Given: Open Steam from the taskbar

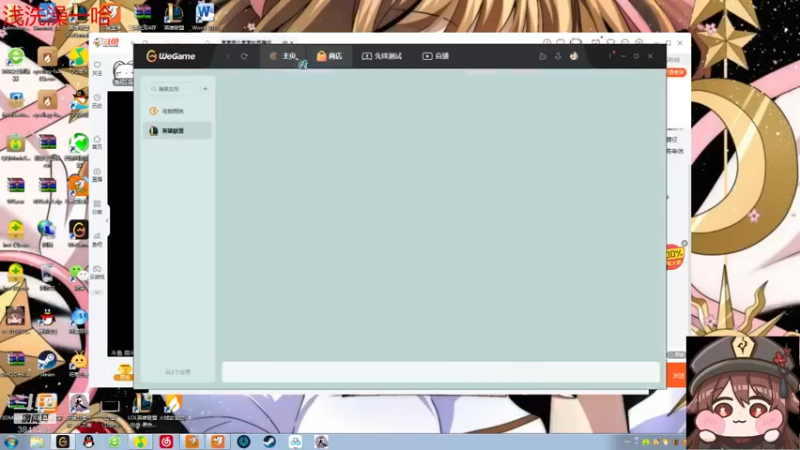Looking at the screenshot, I should (269, 442).
